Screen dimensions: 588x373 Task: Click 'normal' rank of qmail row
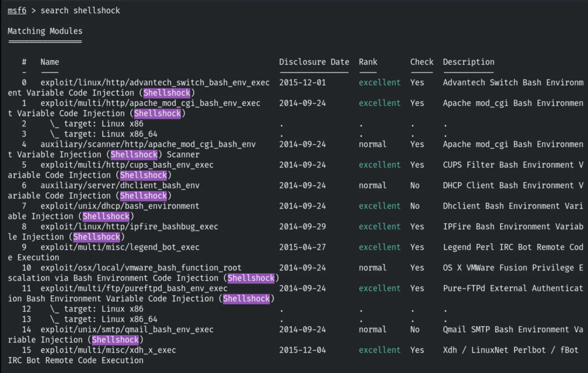372,330
